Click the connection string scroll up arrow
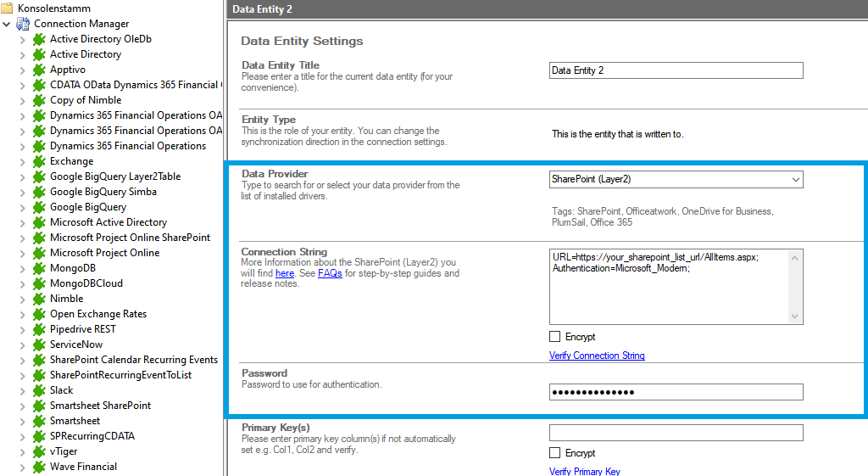868x476 pixels. pos(795,258)
